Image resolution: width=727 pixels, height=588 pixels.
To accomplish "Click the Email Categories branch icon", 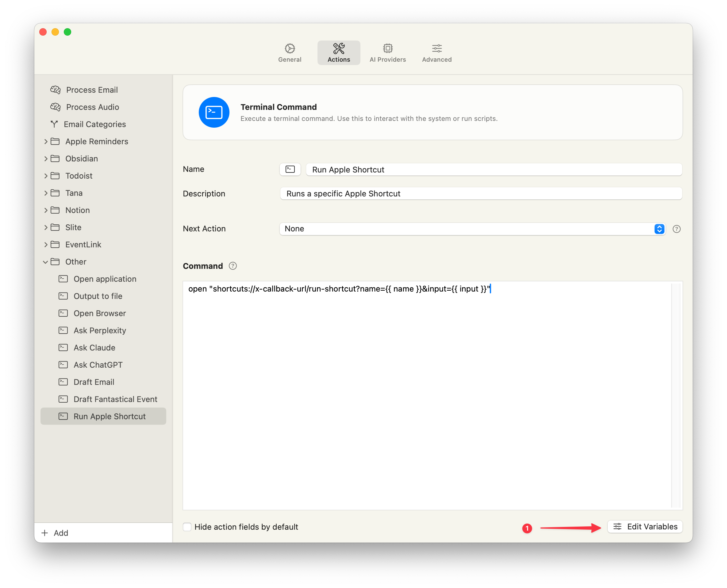I will pos(54,124).
